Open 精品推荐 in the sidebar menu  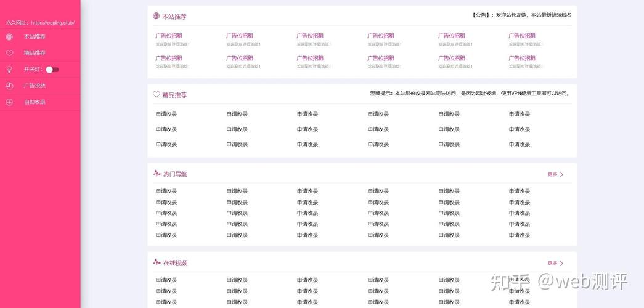[35, 53]
